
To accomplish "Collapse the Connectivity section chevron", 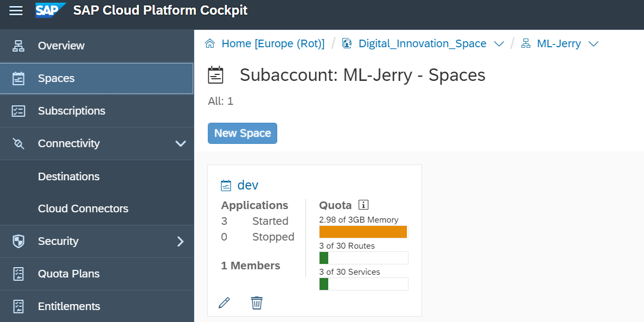I will pyautogui.click(x=181, y=143).
